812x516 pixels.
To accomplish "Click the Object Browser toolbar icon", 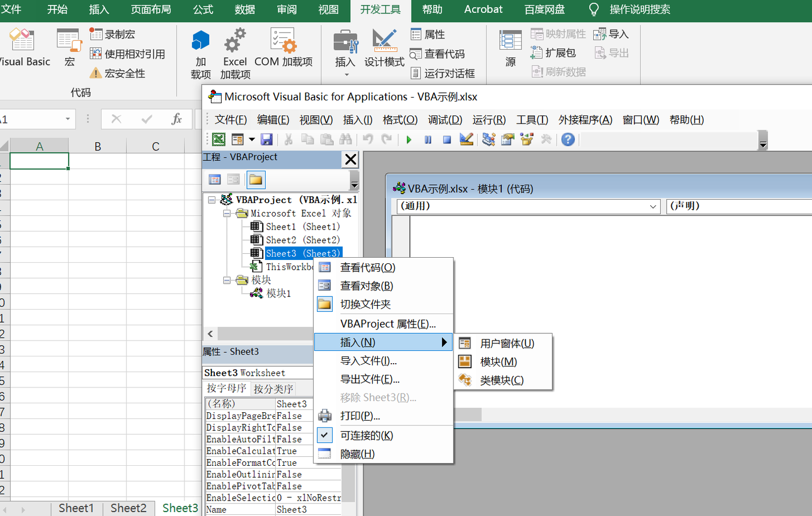I will (526, 139).
